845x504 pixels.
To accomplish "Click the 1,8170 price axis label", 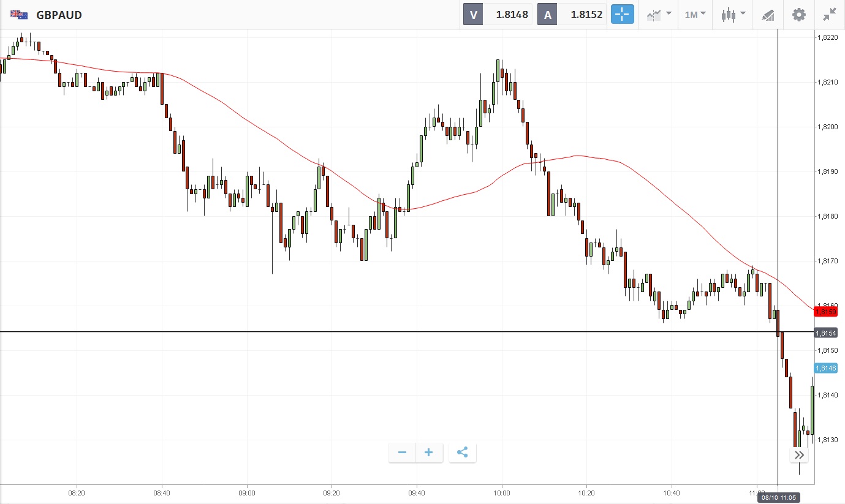I will coord(827,261).
